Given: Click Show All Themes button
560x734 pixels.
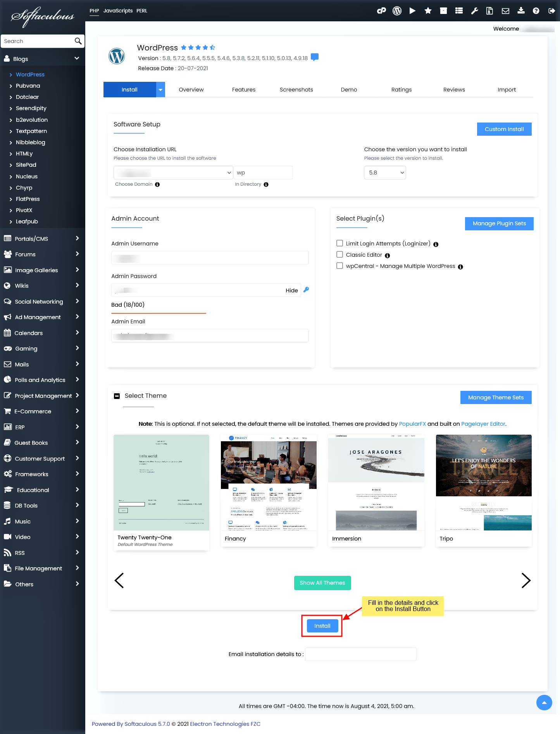Looking at the screenshot, I should tap(322, 583).
